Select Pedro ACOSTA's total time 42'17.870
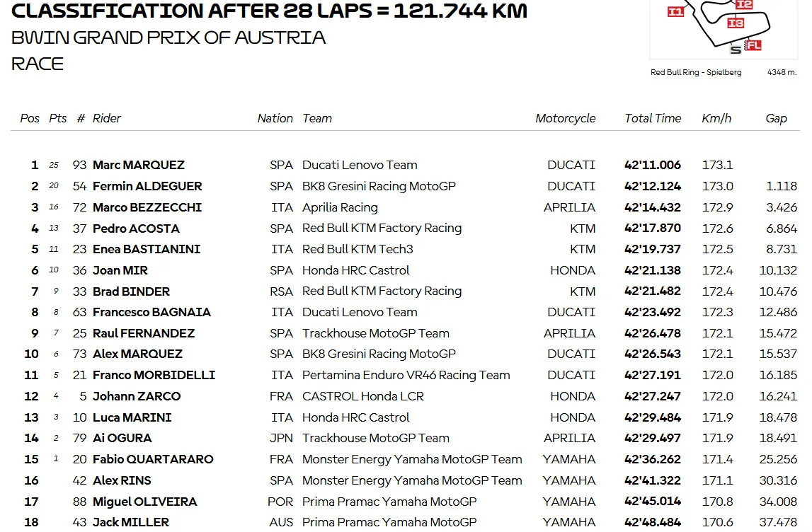The height and width of the screenshot is (532, 812). [653, 229]
